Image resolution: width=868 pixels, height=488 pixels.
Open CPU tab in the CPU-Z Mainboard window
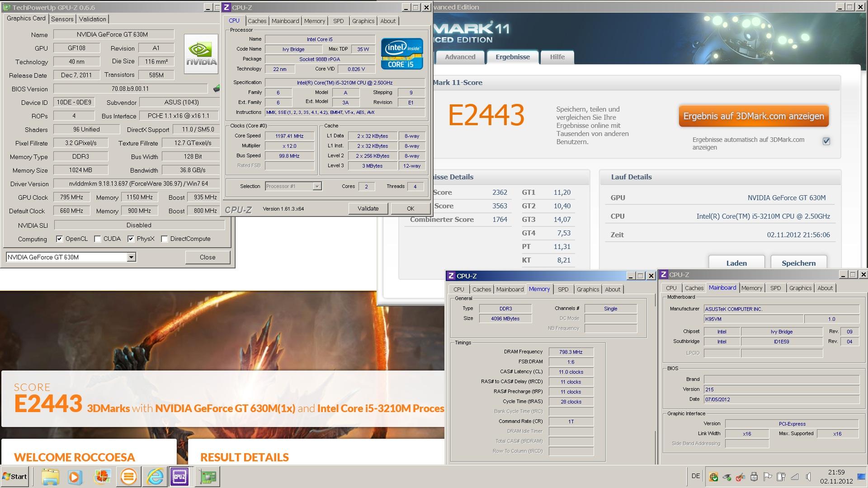pos(671,288)
